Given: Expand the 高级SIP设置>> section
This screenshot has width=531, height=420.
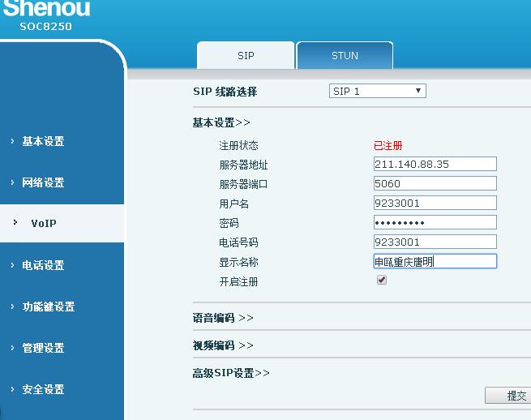Looking at the screenshot, I should (x=231, y=373).
